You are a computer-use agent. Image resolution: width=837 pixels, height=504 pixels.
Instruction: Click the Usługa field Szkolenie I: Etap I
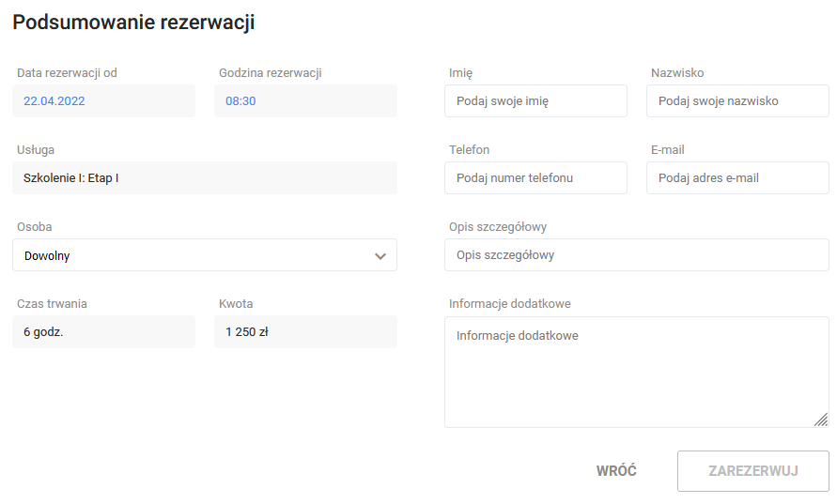[x=205, y=177]
